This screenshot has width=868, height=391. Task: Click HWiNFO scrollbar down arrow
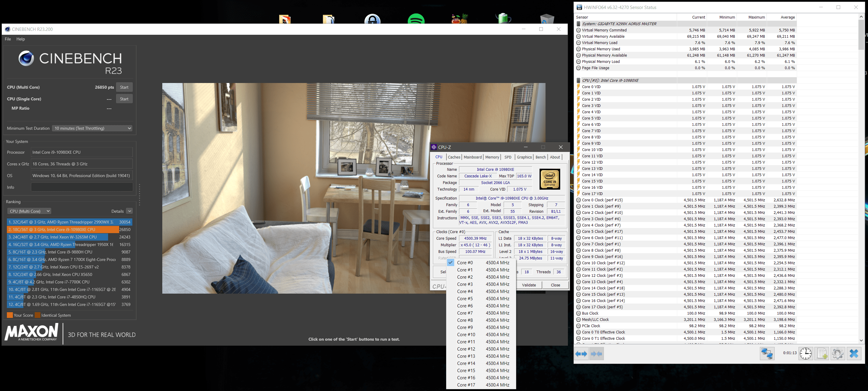[861, 340]
